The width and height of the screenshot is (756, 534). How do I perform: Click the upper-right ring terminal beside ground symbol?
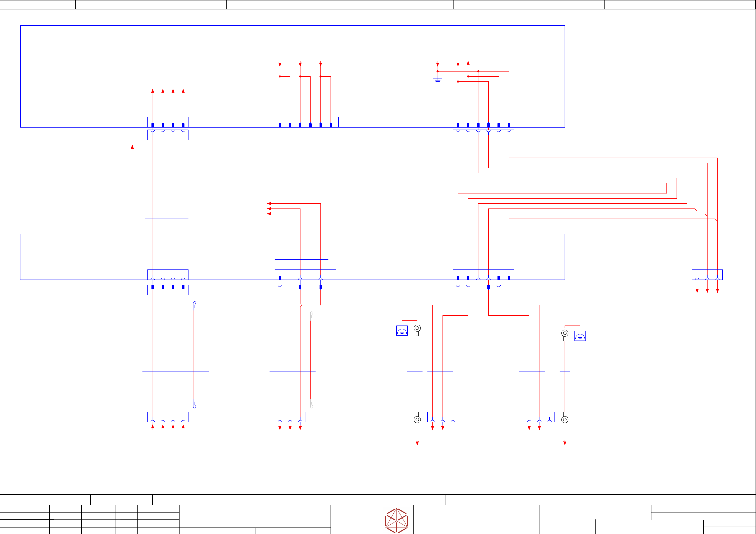[565, 334]
